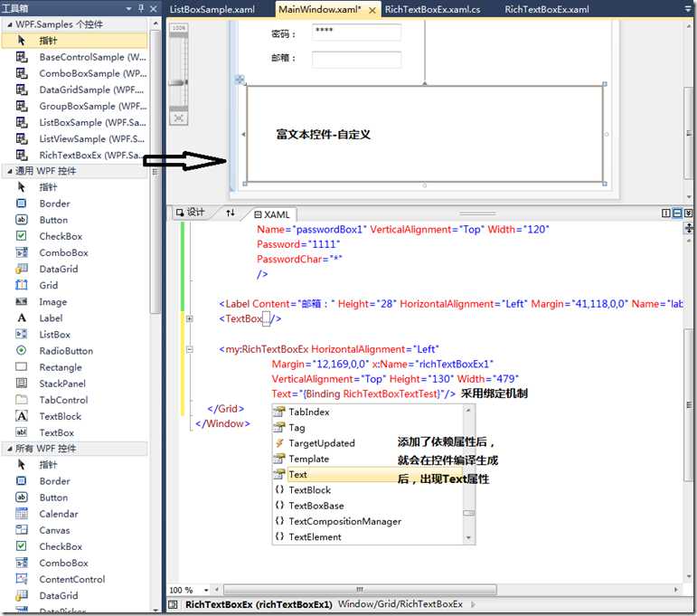Switch to RichTextBoxEx.xaml.cs tab

(x=432, y=9)
